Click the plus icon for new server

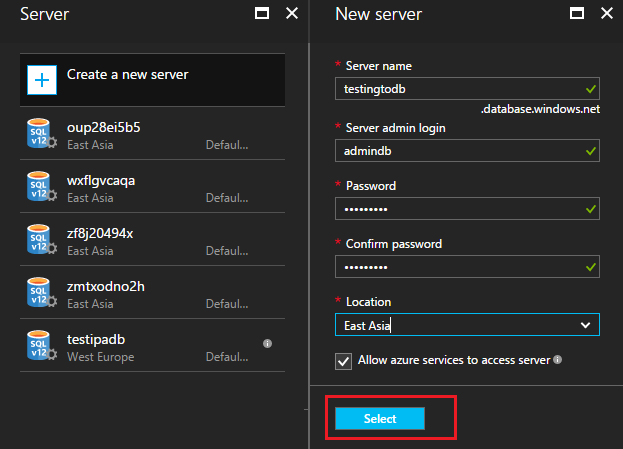42,81
